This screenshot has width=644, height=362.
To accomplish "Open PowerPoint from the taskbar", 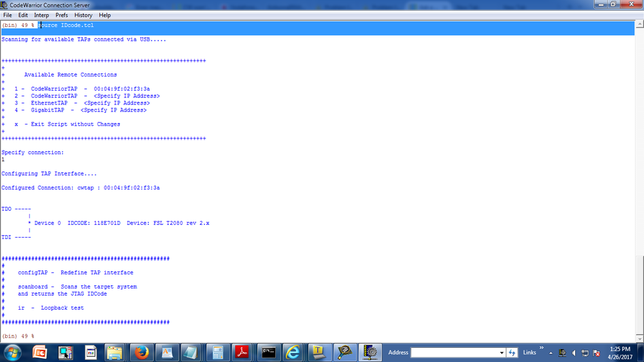I will tap(39, 352).
